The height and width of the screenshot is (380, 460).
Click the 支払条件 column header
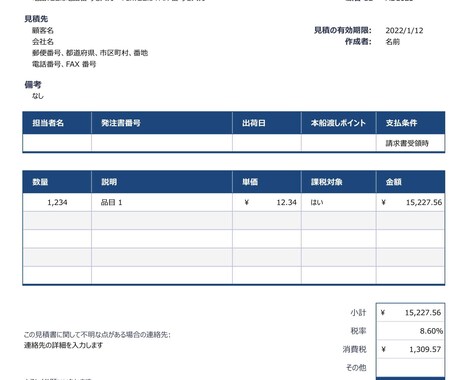coord(411,123)
